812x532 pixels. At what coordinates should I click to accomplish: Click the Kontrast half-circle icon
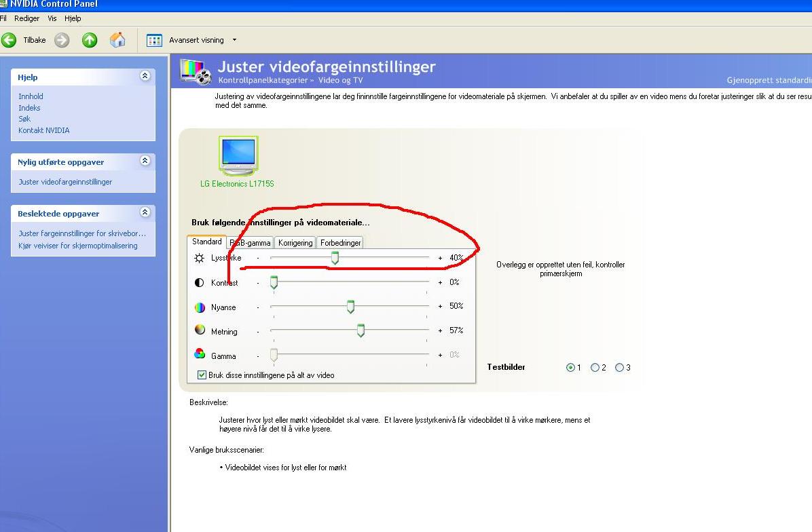click(x=200, y=282)
